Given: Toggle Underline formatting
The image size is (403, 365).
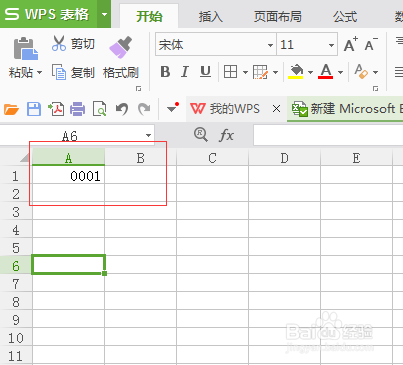Looking at the screenshot, I should click(205, 72).
